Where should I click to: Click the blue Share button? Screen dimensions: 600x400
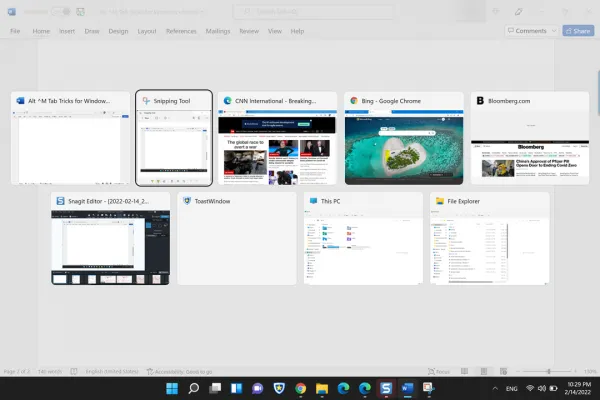pos(578,31)
